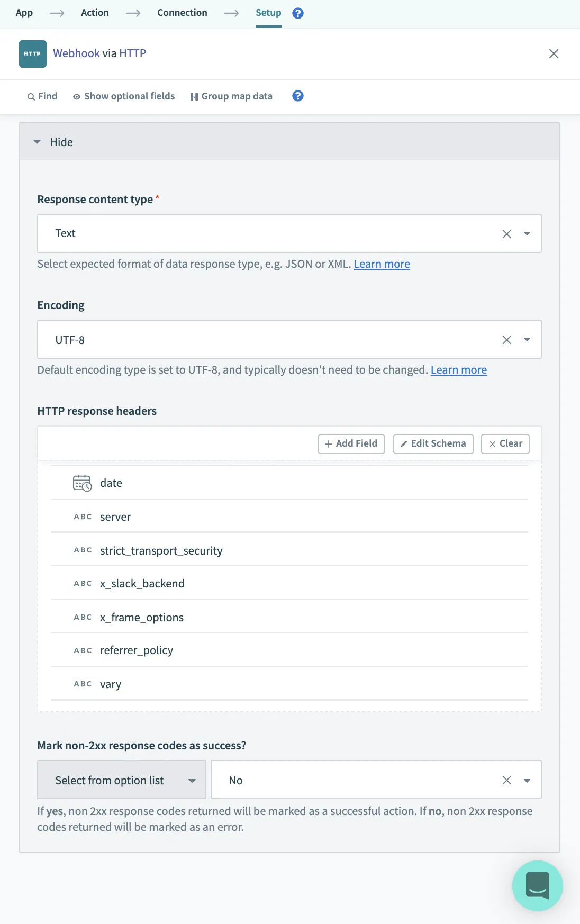580x924 pixels.
Task: Click the HTTP app logo icon
Action: (33, 54)
